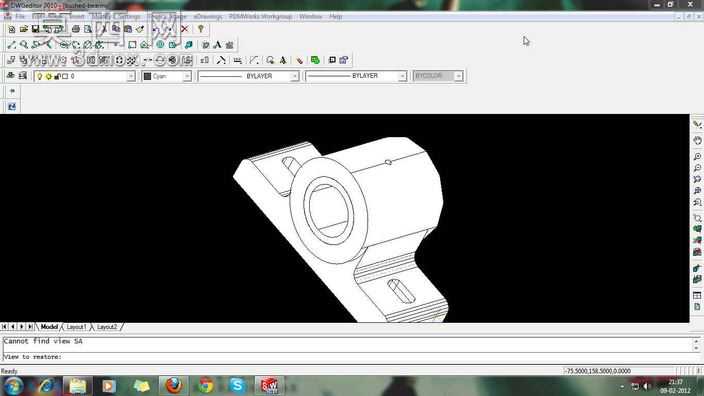Click the Cut scissors icon
Screen dimensions: 704x396
click(104, 29)
